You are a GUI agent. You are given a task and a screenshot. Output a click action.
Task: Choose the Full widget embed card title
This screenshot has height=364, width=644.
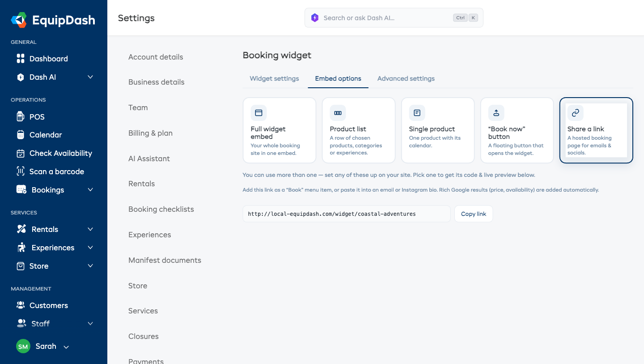[x=268, y=133]
